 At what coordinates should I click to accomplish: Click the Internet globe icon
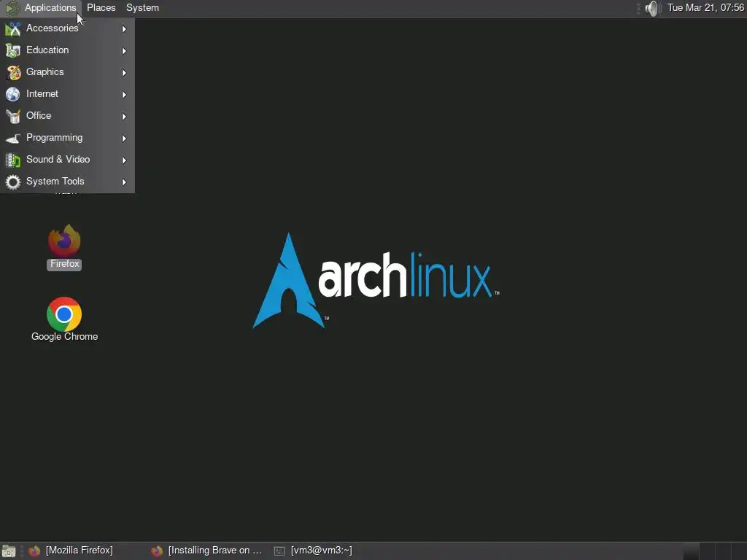[13, 94]
